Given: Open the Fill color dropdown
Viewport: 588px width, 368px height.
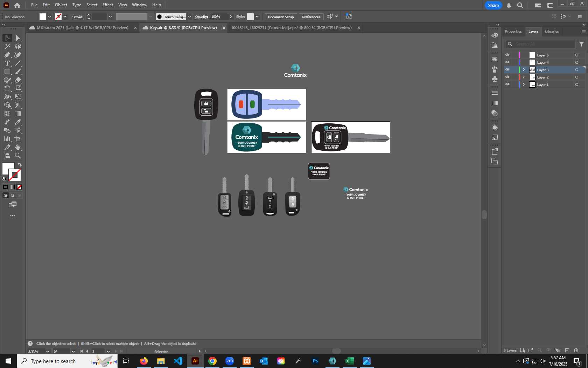Looking at the screenshot, I should coord(50,16).
